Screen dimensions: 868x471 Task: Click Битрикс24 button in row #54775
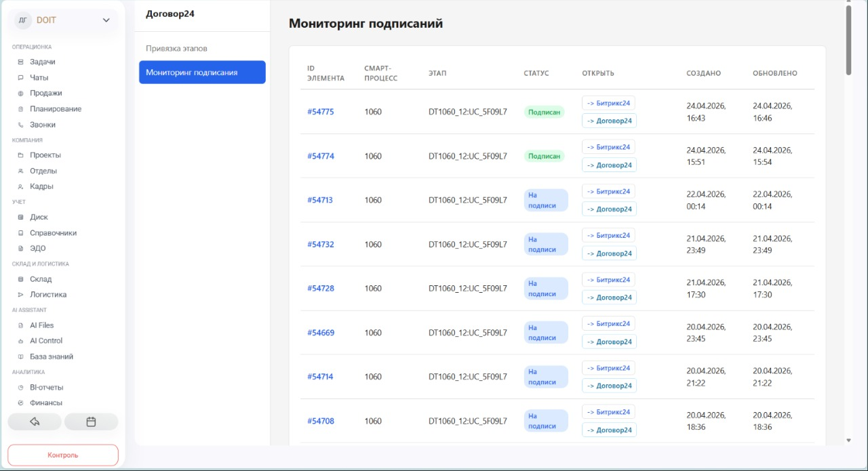point(608,103)
